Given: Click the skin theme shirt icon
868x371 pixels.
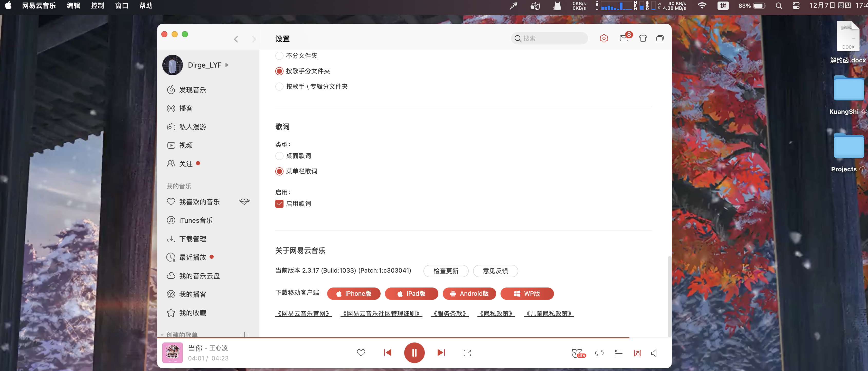Looking at the screenshot, I should [643, 39].
